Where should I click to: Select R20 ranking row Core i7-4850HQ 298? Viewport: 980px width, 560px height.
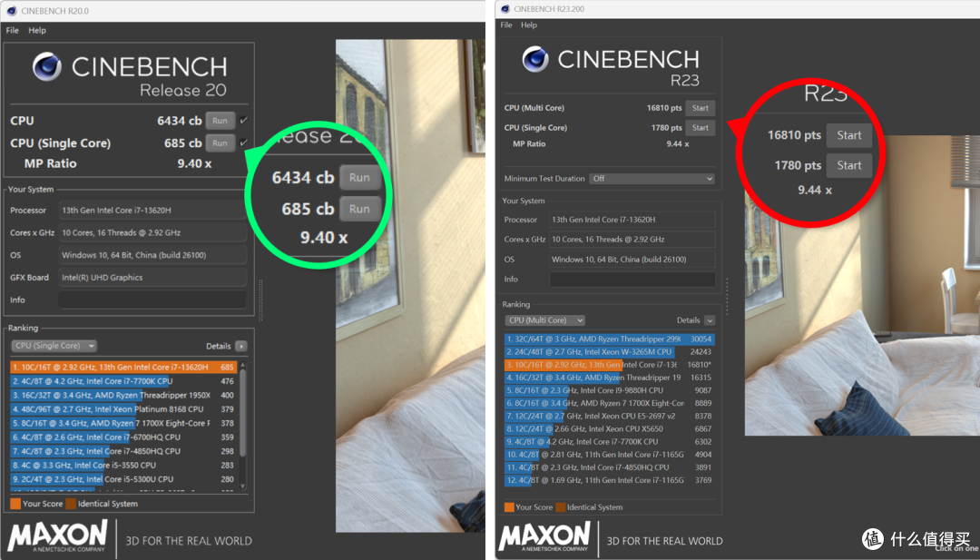(x=123, y=451)
